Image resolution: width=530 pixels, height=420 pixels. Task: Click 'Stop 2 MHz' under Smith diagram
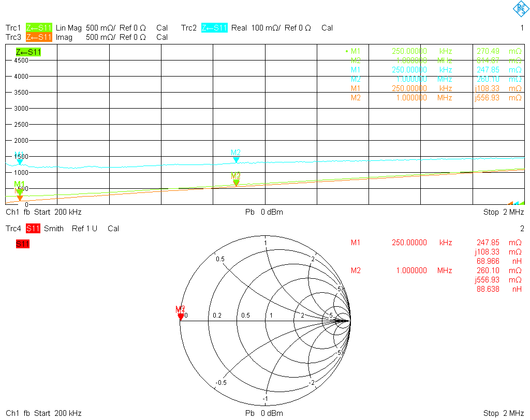click(503, 413)
